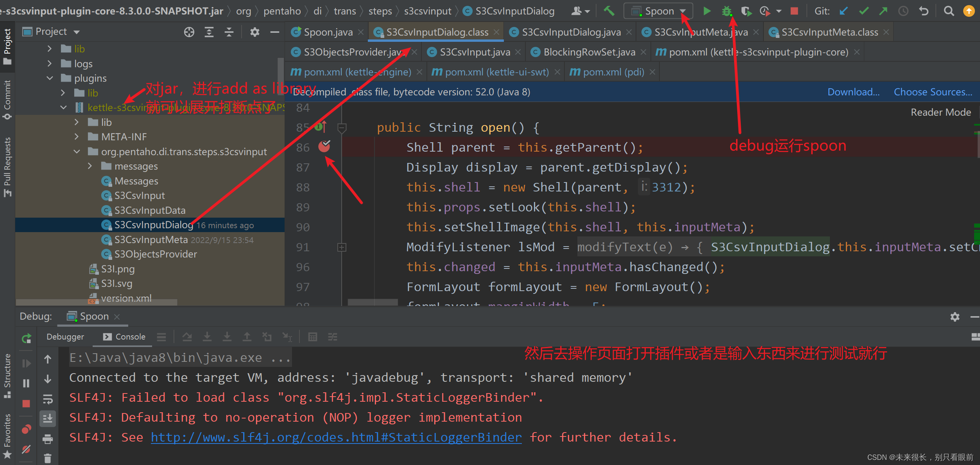Collapse the kettle-s3csvinput jar node
The height and width of the screenshot is (465, 980).
pos(64,107)
